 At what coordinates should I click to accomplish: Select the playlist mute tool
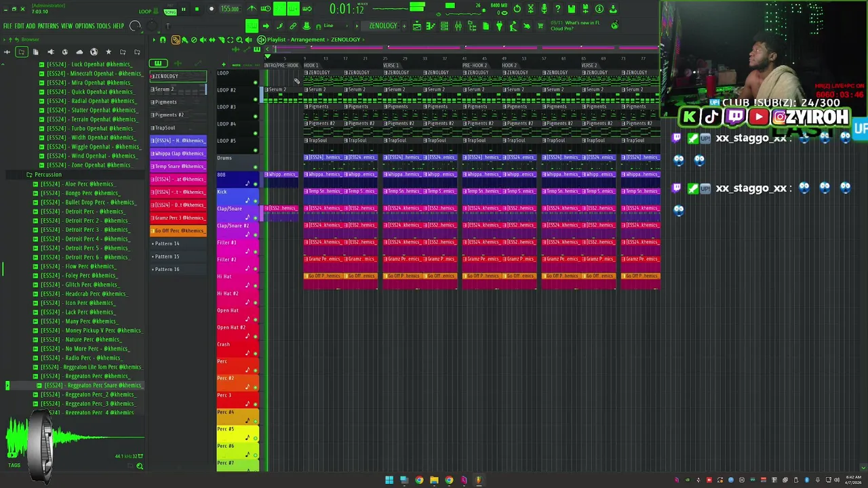coord(203,39)
